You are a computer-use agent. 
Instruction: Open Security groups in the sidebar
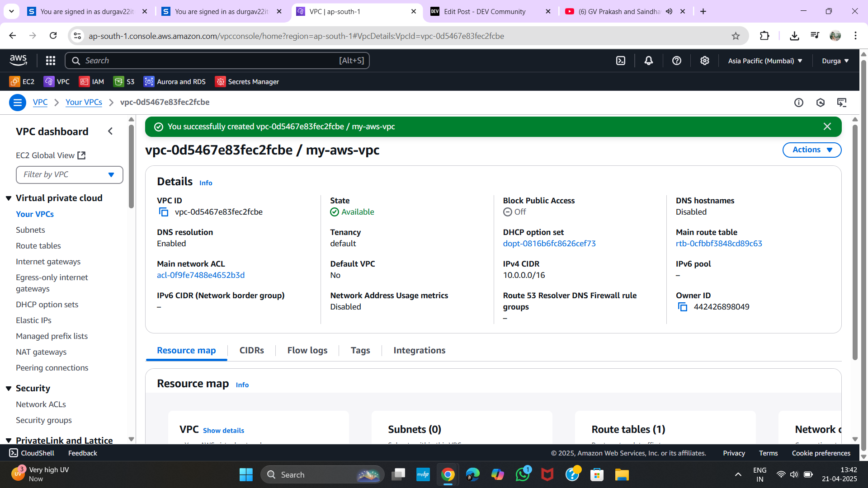[x=44, y=420]
